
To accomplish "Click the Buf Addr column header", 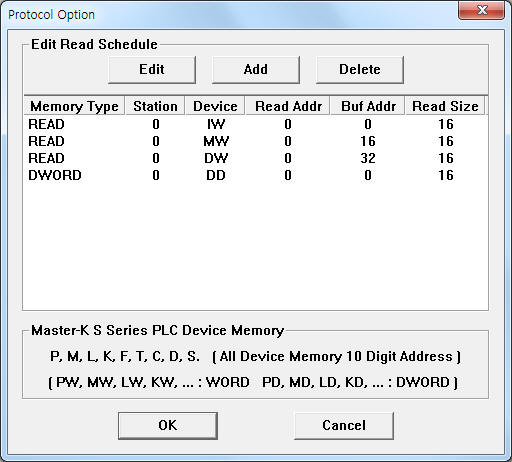I will (368, 106).
